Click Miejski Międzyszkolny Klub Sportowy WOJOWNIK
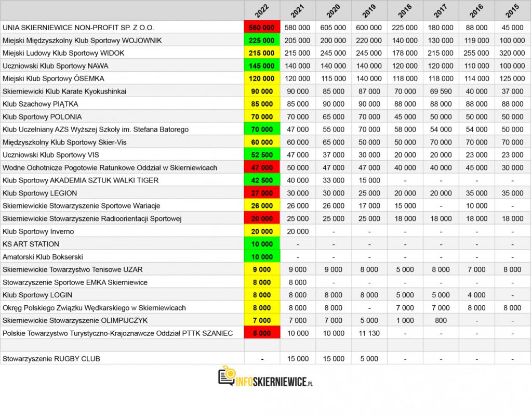The width and height of the screenshot is (532, 417). [82, 41]
